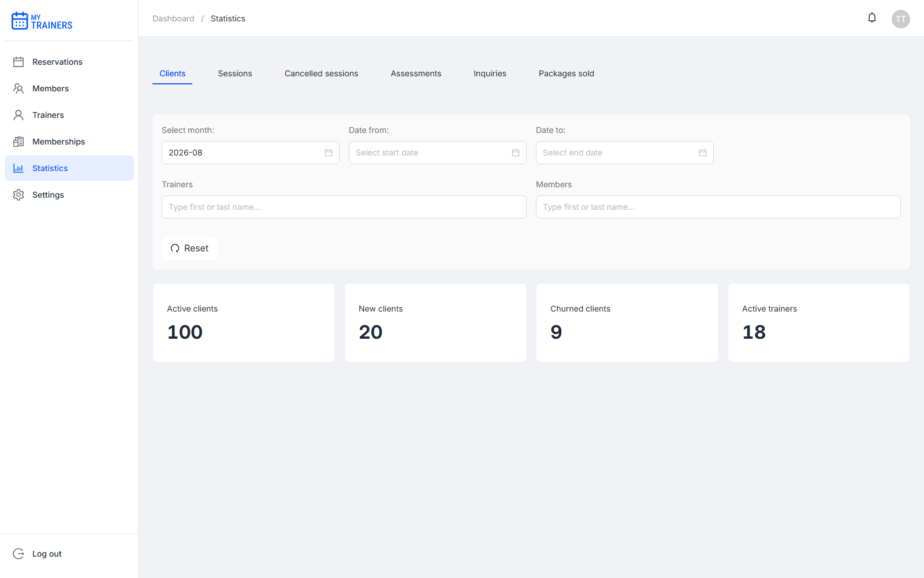
Task: Select the Clients tab
Action: tap(172, 73)
